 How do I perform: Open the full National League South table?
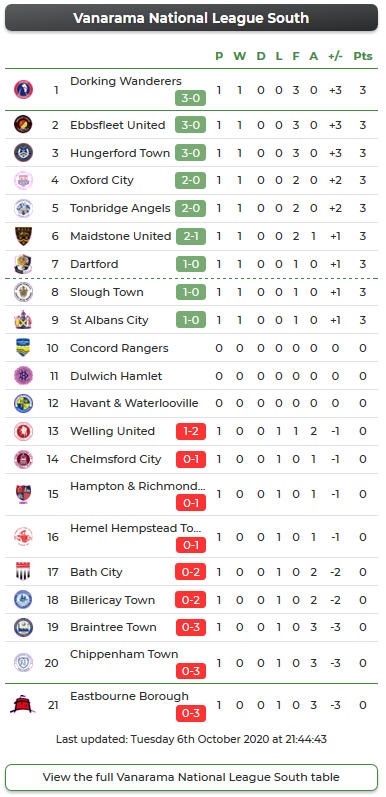191,777
